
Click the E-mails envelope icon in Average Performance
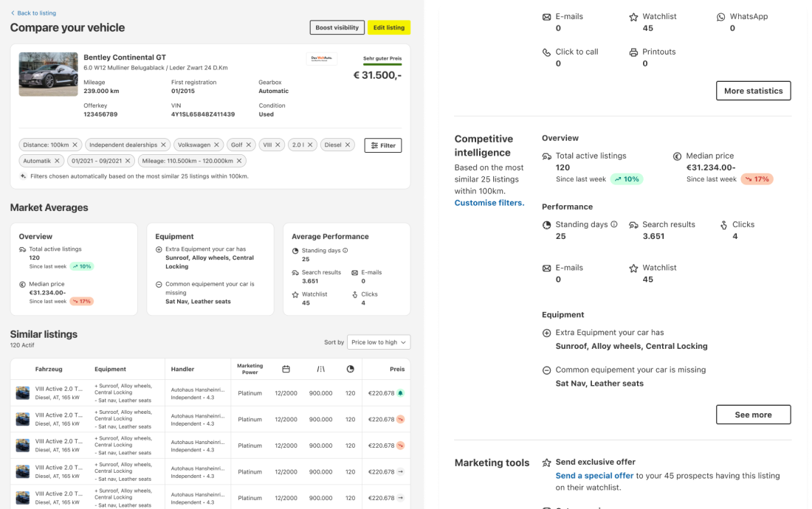[355, 273]
